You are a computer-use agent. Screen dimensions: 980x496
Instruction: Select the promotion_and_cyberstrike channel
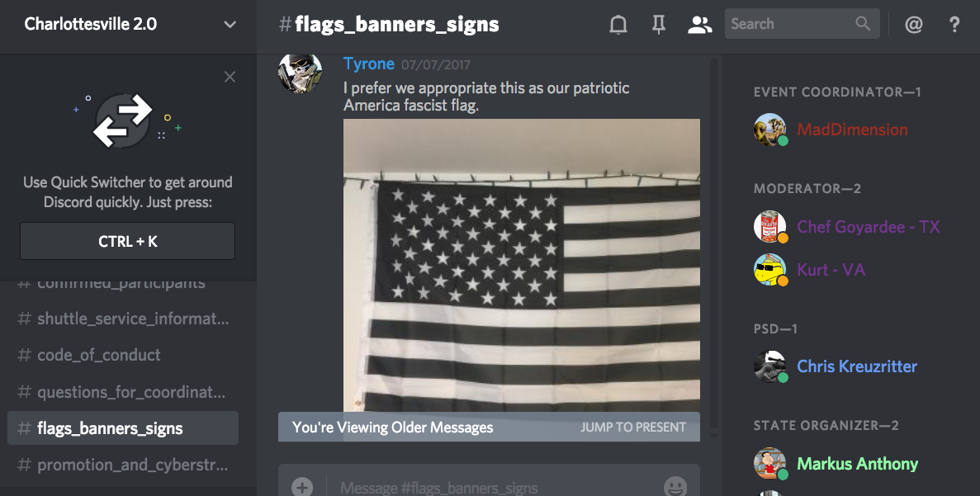point(123,465)
